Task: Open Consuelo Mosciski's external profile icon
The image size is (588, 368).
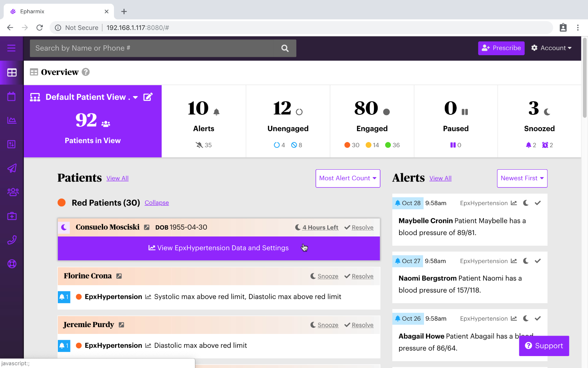Action: (x=147, y=227)
